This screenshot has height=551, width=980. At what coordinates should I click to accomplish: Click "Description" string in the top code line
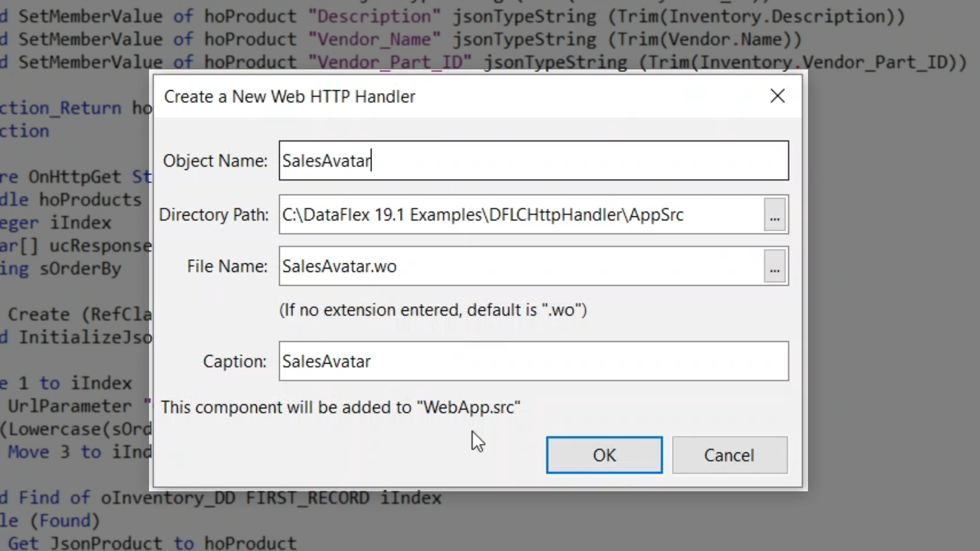[374, 16]
